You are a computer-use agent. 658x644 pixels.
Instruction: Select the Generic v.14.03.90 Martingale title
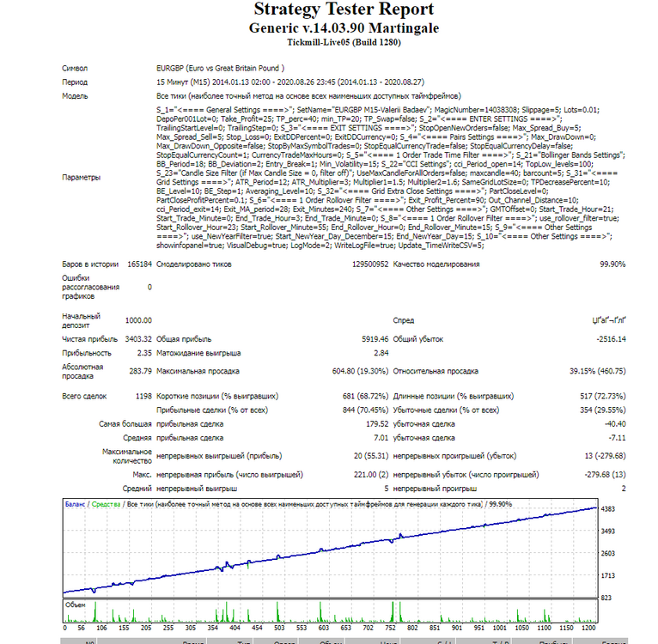tap(344, 28)
